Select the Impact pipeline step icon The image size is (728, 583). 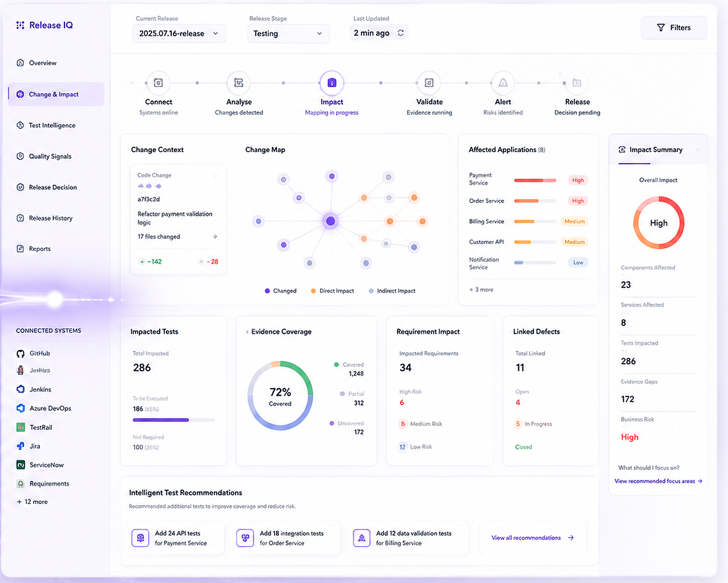[332, 82]
